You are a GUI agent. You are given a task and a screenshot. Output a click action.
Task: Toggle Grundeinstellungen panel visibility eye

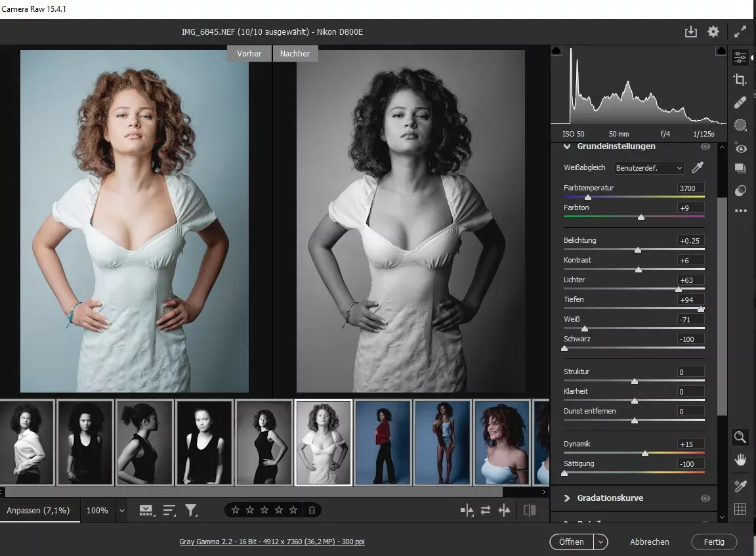click(x=705, y=146)
